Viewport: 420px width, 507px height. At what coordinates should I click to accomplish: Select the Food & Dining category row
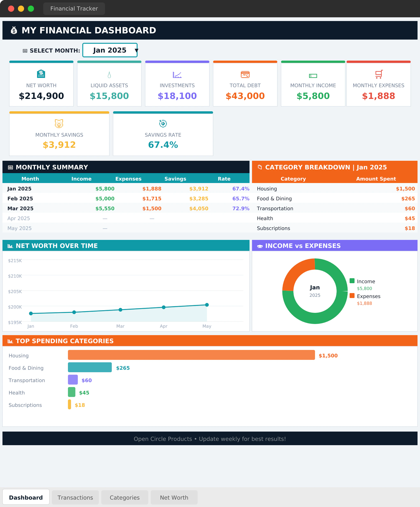point(274,198)
